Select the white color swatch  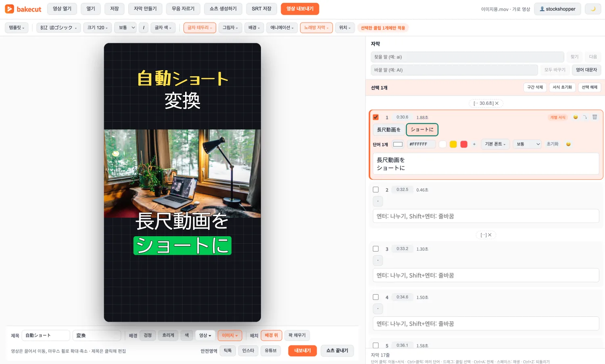pos(442,144)
